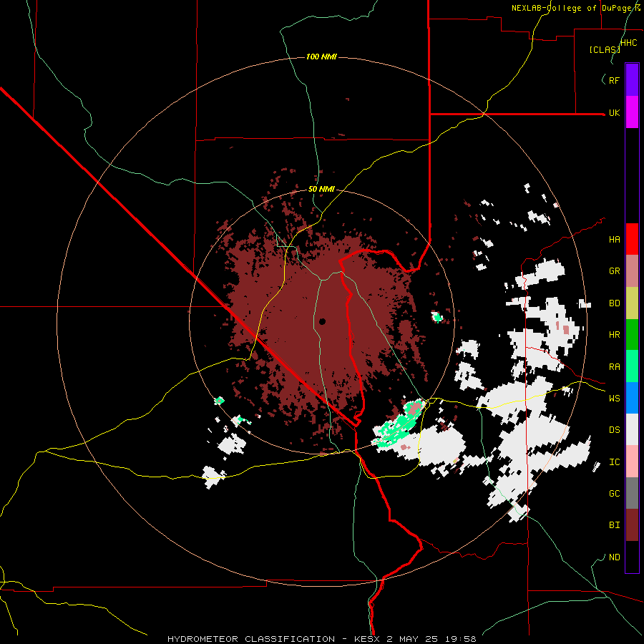
Task: Click the HA red legend color swatch
Action: tap(632, 239)
